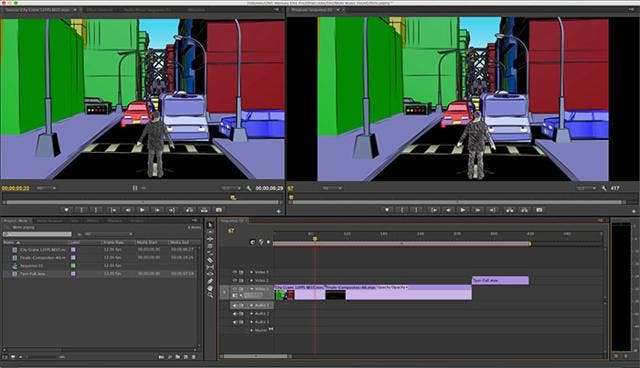
Task: Open the Program monitor button editor plus
Action: point(634,211)
